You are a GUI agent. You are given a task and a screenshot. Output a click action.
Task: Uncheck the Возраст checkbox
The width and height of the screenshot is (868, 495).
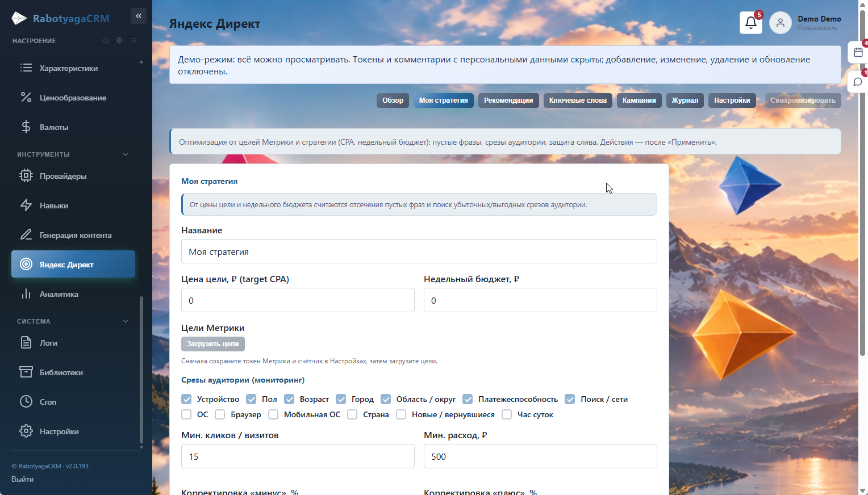[x=289, y=399]
